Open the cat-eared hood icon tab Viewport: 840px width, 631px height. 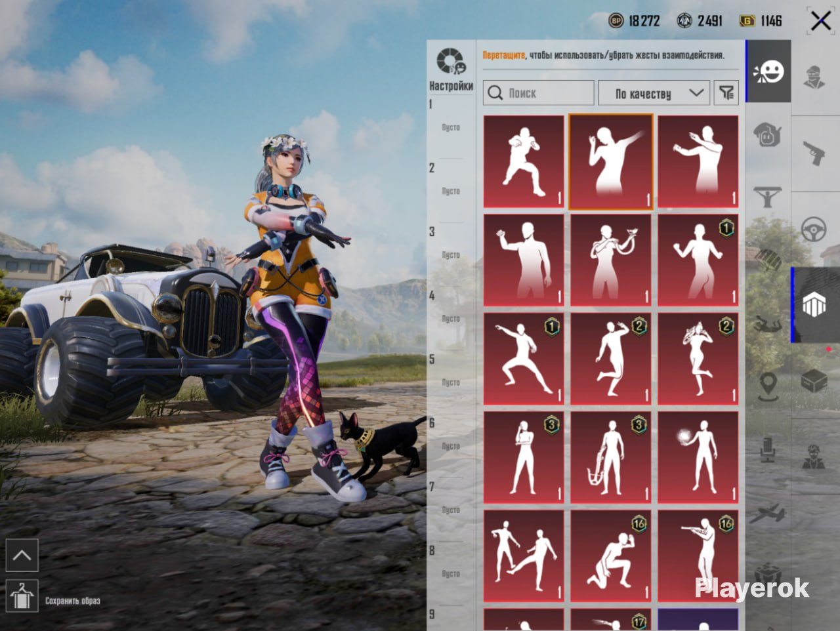767,134
